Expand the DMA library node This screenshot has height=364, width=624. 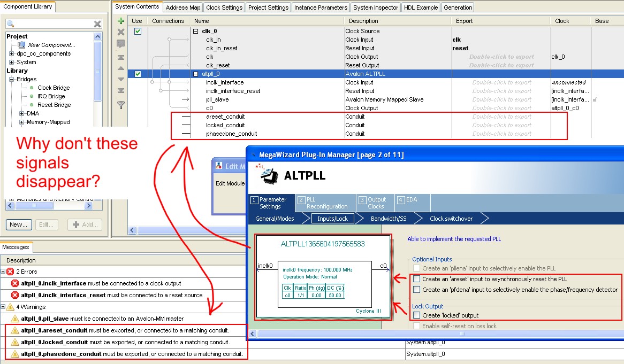coord(21,113)
